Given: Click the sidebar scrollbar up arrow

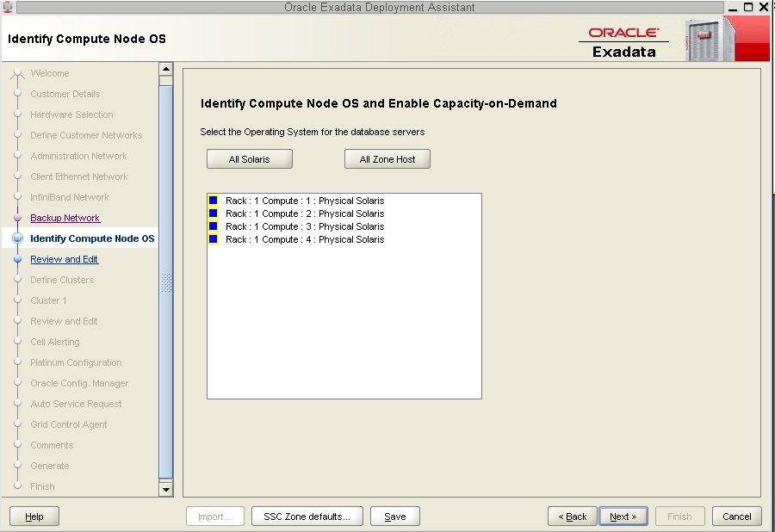Looking at the screenshot, I should [x=166, y=69].
